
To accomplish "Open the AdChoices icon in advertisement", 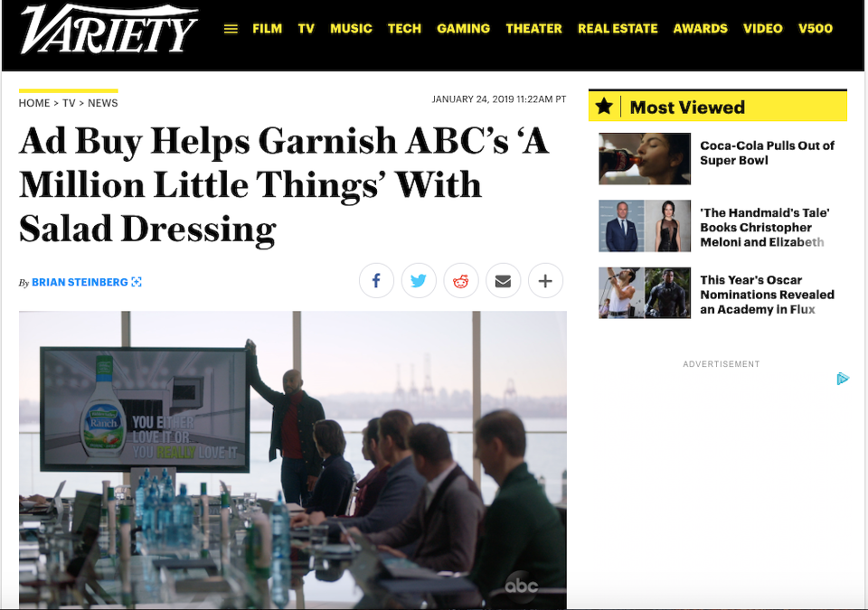I will (x=842, y=379).
